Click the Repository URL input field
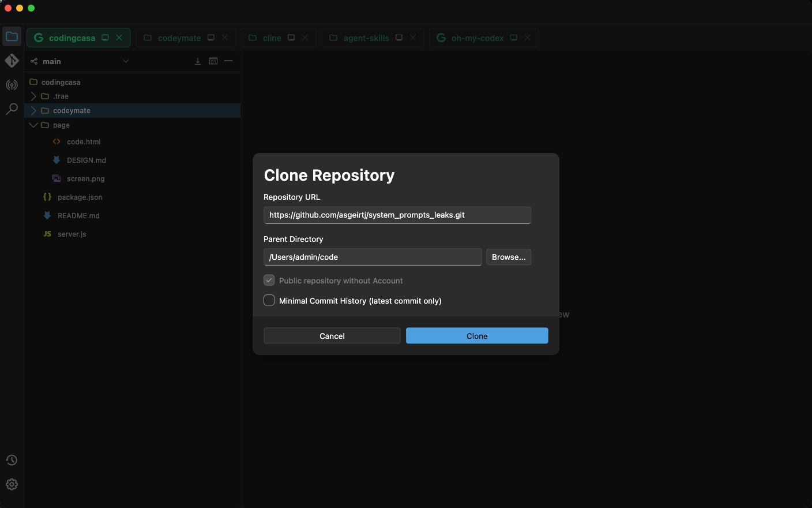The height and width of the screenshot is (508, 812). tap(397, 215)
